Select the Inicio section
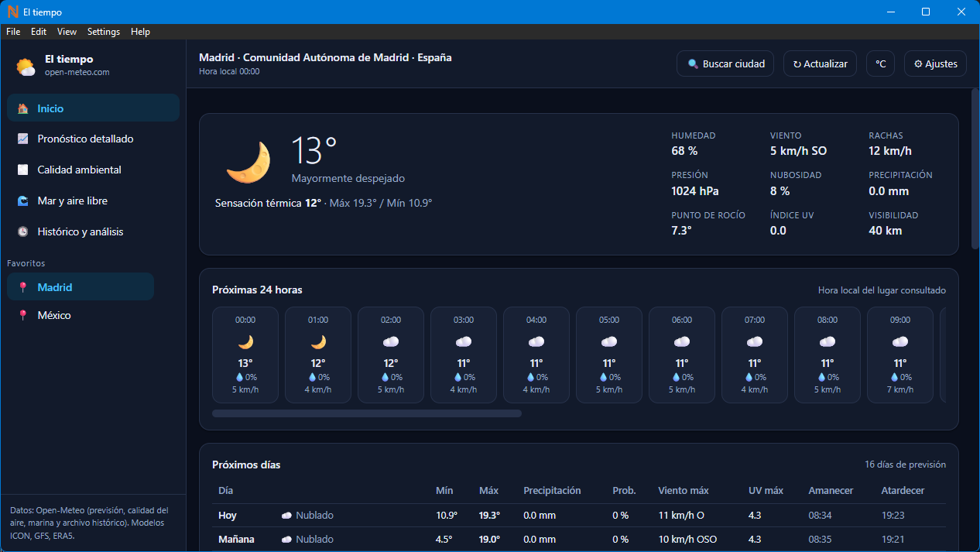This screenshot has width=980, height=552. [x=93, y=108]
